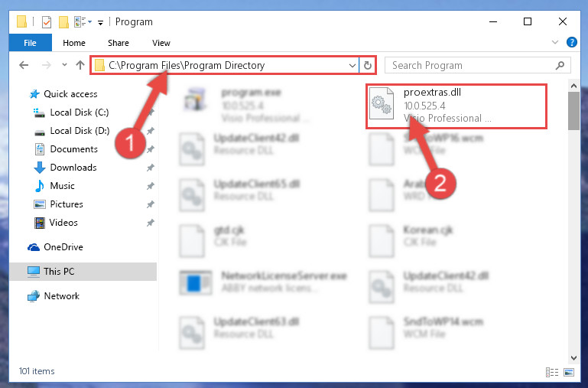Screen dimensions: 588x388
Task: Switch to Details view icon in status bar
Action: coord(552,372)
